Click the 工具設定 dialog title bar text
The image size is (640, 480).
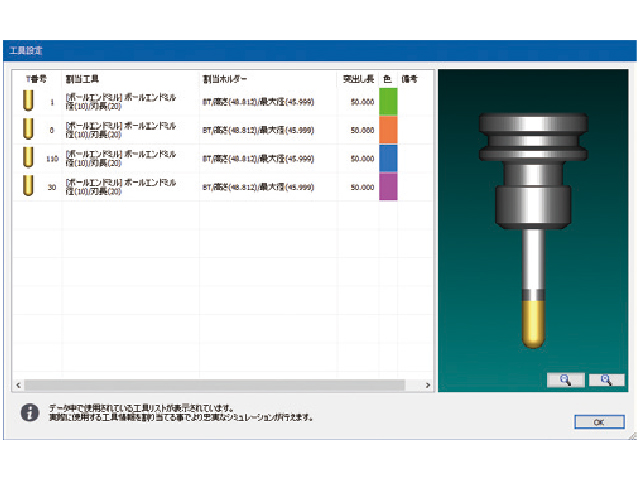[26, 51]
